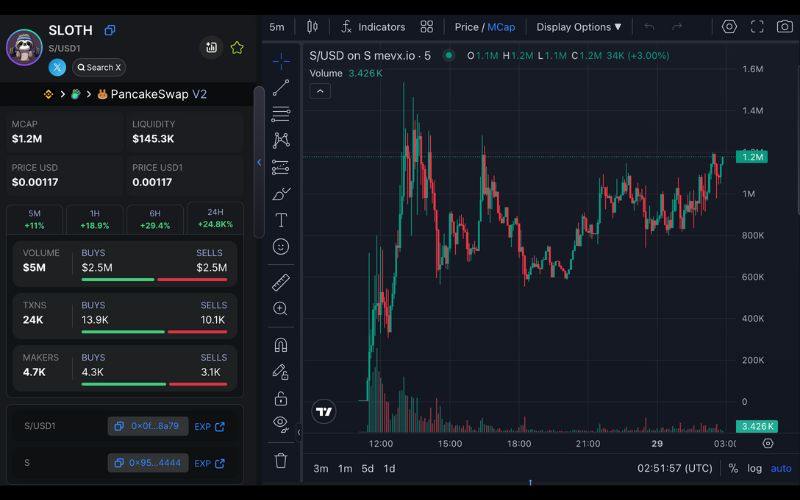Select the 1d date range
The image size is (800, 500).
point(389,468)
